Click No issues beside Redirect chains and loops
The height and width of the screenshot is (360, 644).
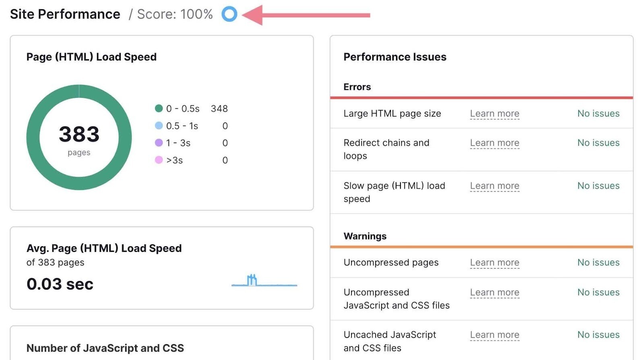coord(598,143)
